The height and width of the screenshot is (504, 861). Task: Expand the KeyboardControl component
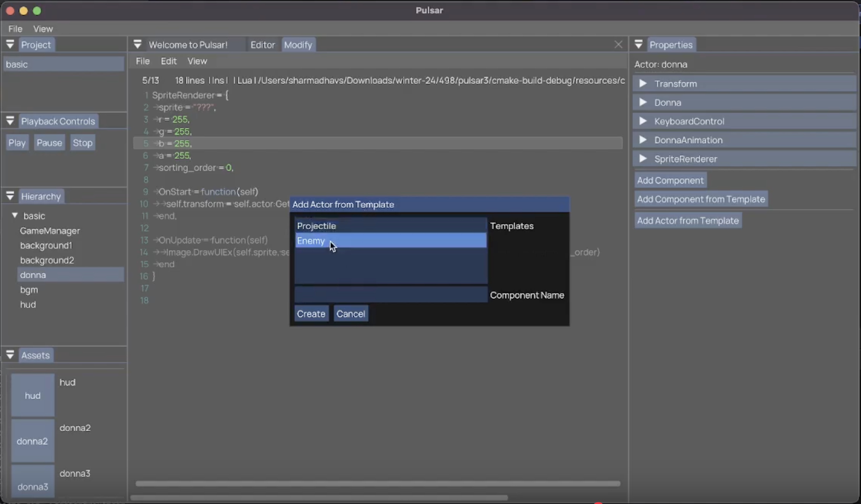point(643,121)
